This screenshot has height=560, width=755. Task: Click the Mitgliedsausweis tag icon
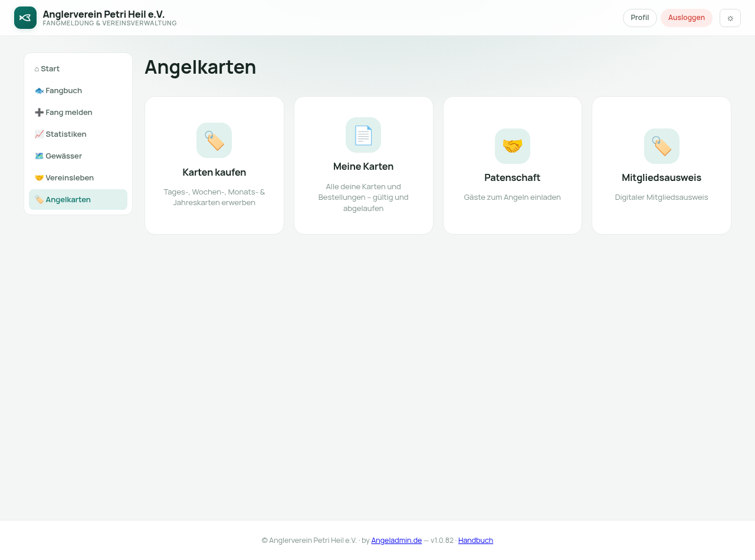662,146
